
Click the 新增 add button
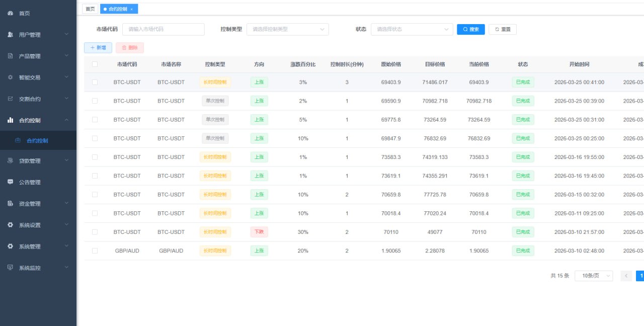click(x=98, y=47)
